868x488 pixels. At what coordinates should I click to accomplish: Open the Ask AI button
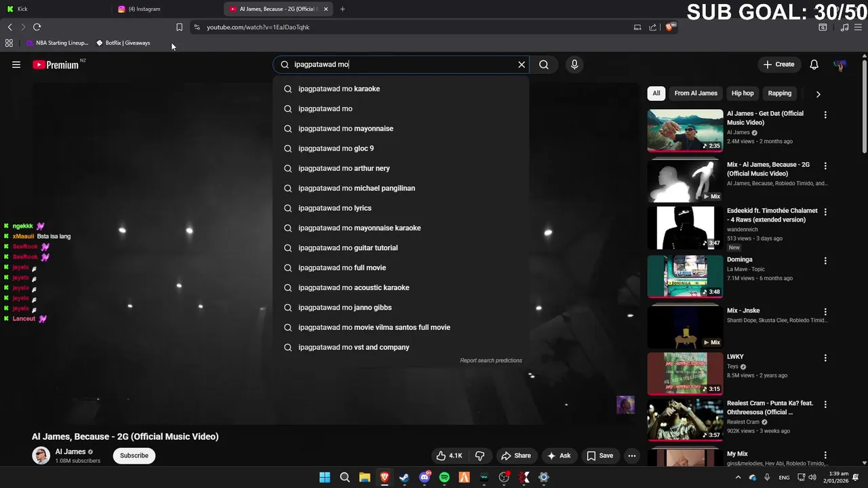[559, 455]
